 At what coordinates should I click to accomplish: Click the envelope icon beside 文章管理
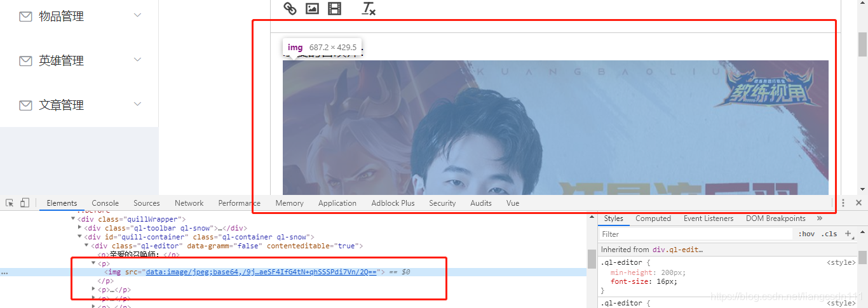(25, 105)
